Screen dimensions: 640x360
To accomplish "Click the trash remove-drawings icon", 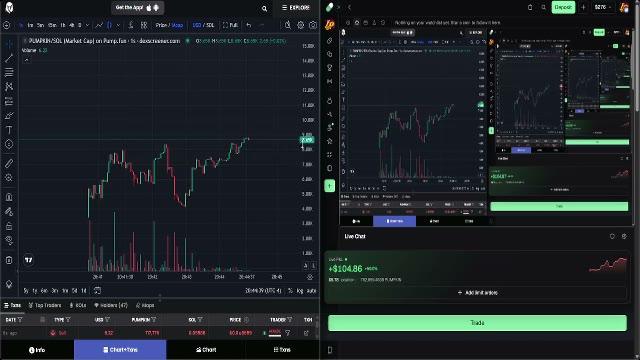I will point(9,260).
